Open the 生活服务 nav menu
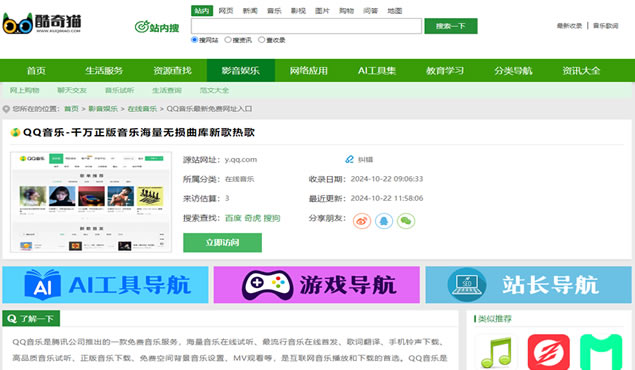The image size is (635, 370). 104,70
